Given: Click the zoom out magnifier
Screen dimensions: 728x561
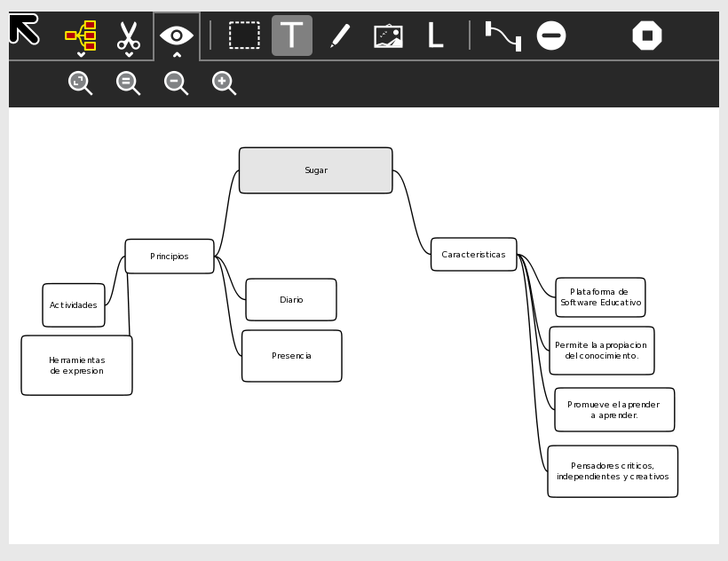Looking at the screenshot, I should click(176, 83).
